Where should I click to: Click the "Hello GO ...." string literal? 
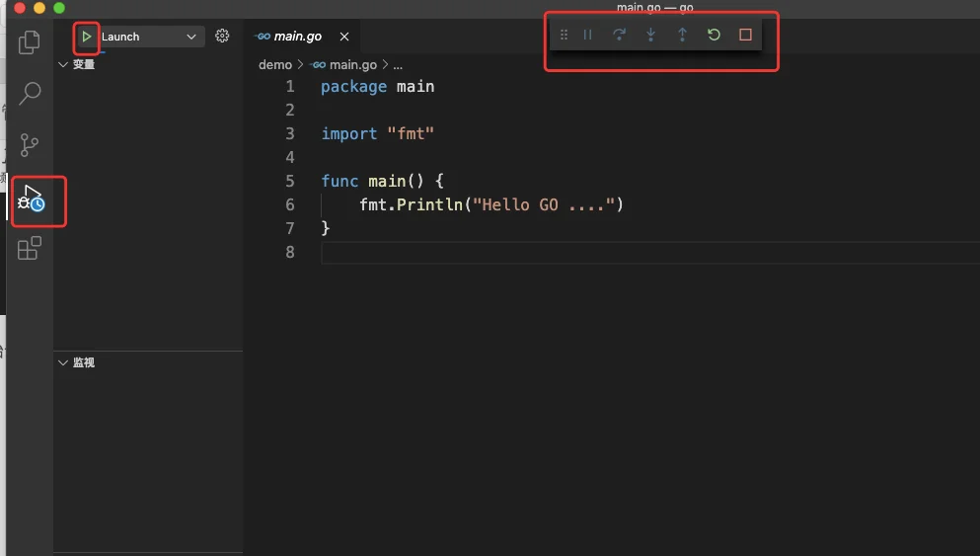pyautogui.click(x=544, y=204)
